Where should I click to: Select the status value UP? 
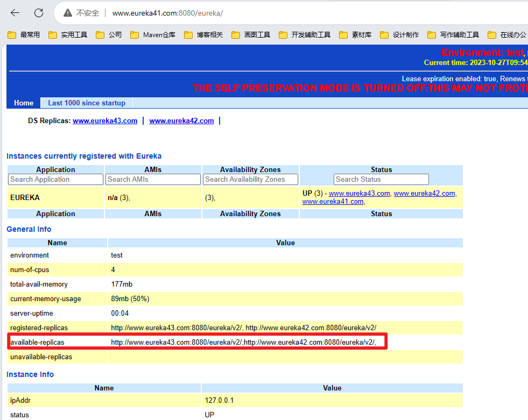click(x=209, y=415)
